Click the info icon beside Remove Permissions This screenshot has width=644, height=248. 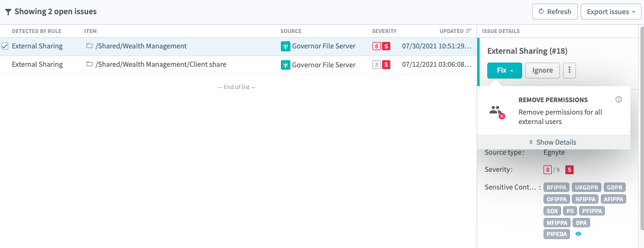click(619, 100)
